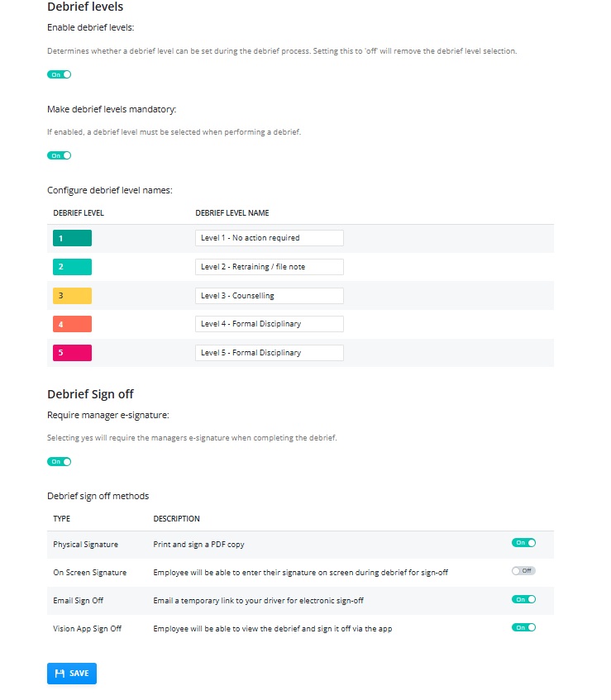The width and height of the screenshot is (611, 700).
Task: Select the yellow level 3 swatch
Action: [73, 296]
